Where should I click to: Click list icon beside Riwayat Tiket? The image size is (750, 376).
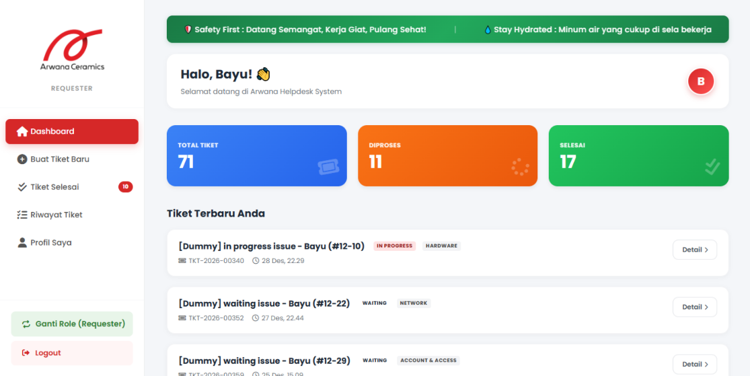click(22, 215)
